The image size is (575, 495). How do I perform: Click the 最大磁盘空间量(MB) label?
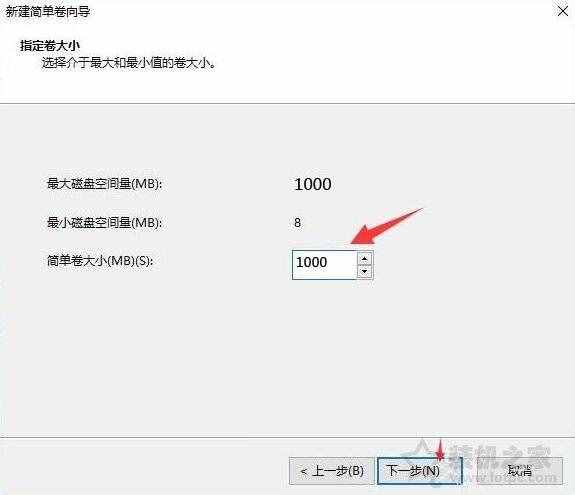click(x=105, y=184)
